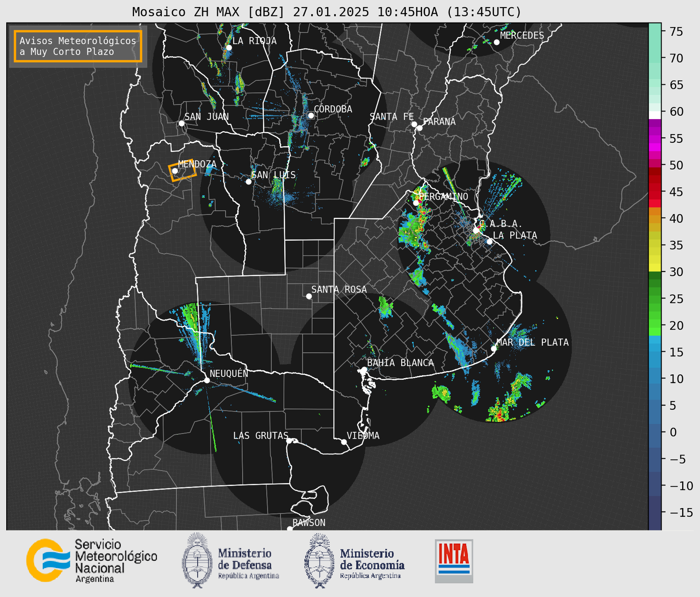Click the PARANÁ city marker
The width and height of the screenshot is (700, 597).
pyautogui.click(x=420, y=128)
